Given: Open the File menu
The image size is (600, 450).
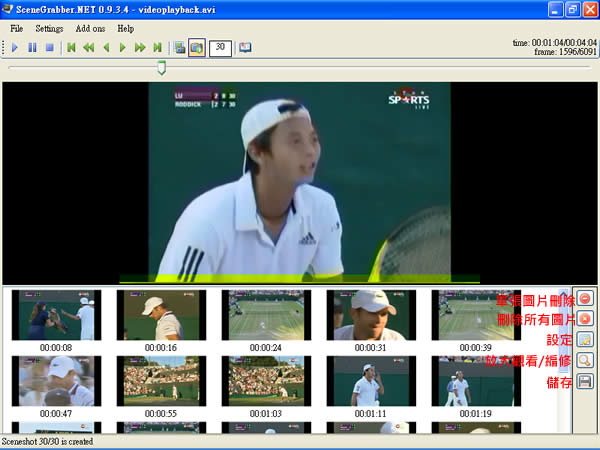Looking at the screenshot, I should (x=17, y=28).
